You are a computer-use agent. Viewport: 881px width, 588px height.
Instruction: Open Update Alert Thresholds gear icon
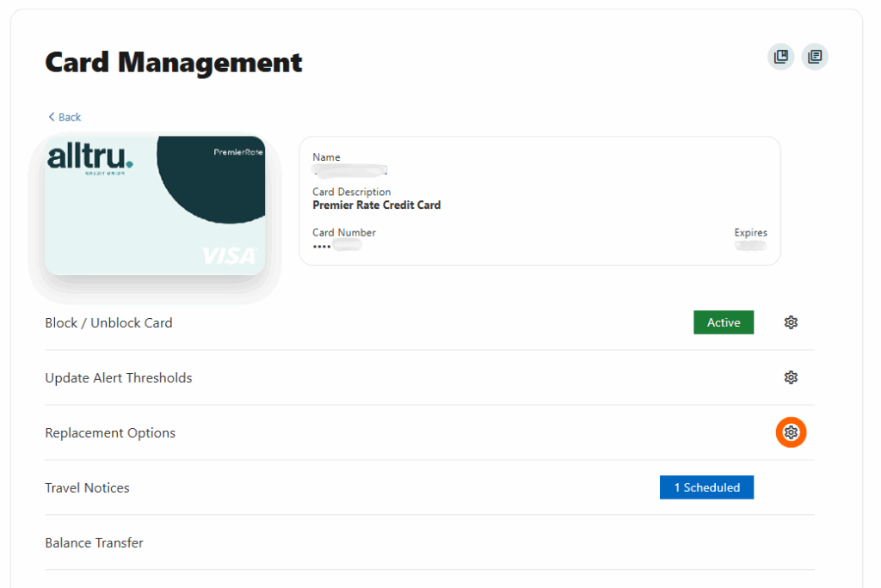[x=791, y=377]
